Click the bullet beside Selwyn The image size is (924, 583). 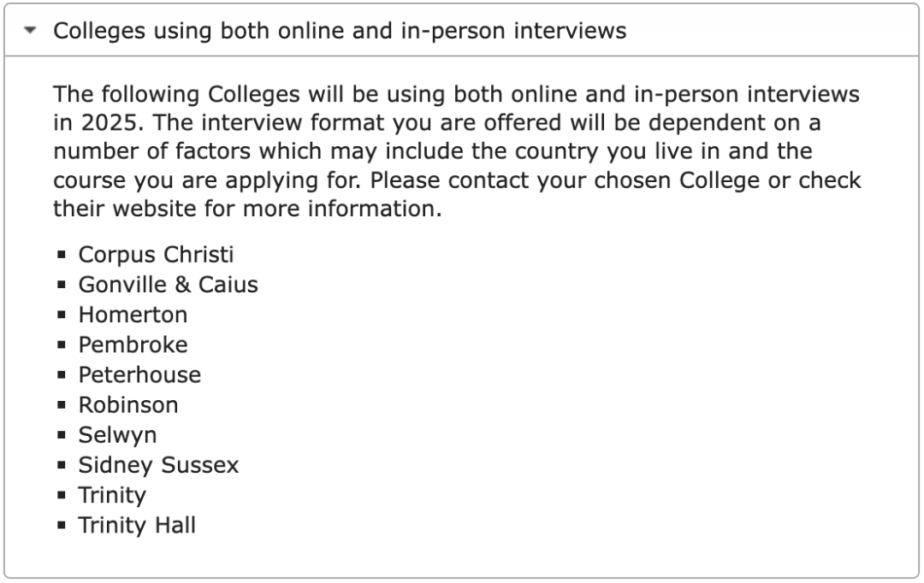[62, 435]
